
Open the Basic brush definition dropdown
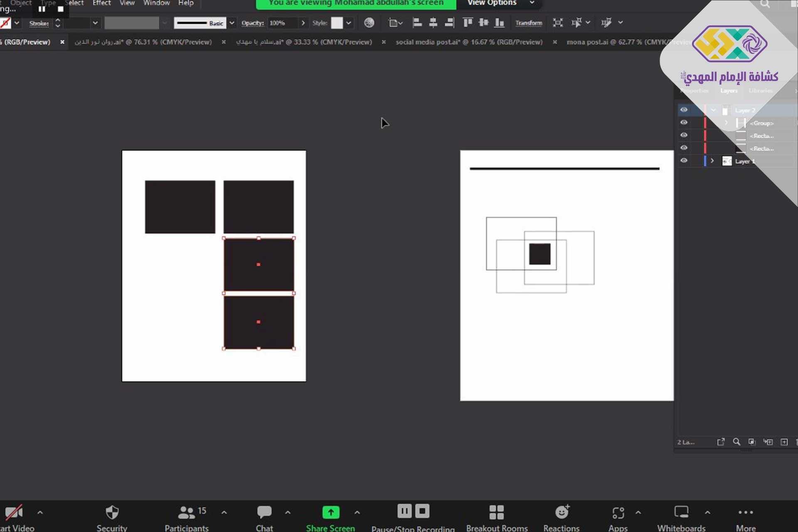[232, 23]
